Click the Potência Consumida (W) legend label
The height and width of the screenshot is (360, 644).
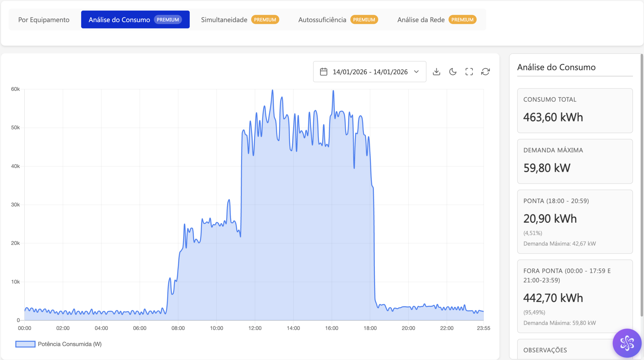[70, 344]
